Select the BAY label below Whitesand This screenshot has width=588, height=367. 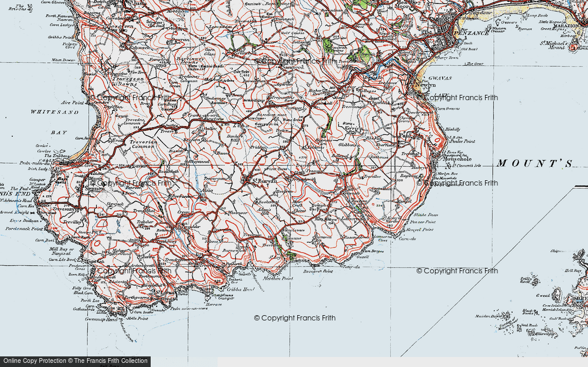tap(59, 133)
